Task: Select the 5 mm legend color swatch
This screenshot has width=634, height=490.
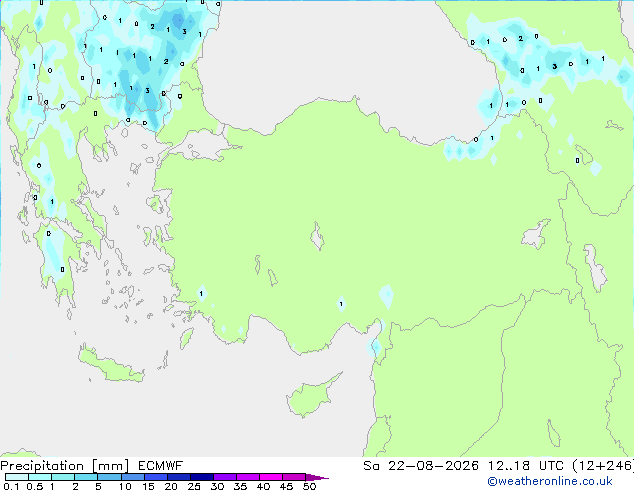Action: click(109, 477)
